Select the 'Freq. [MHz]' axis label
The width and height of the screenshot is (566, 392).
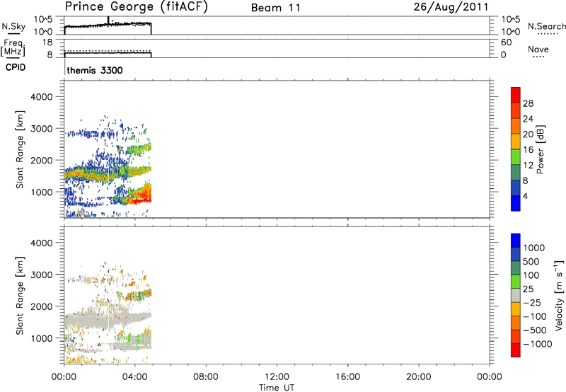[x=13, y=48]
